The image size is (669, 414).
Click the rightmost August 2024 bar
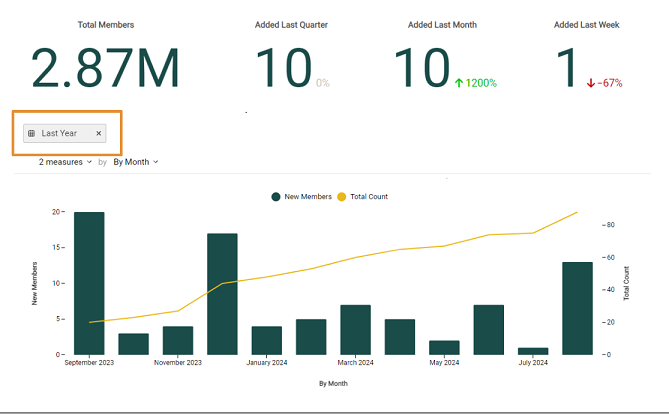pos(577,308)
